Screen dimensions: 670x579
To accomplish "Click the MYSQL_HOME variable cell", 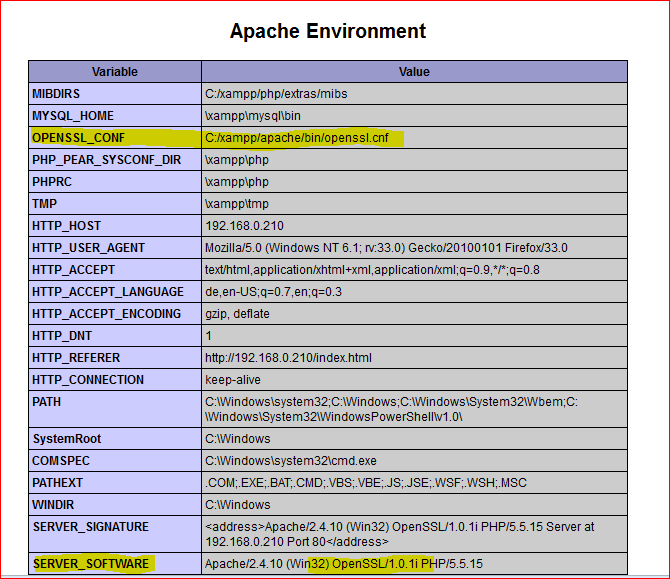I will click(x=115, y=116).
